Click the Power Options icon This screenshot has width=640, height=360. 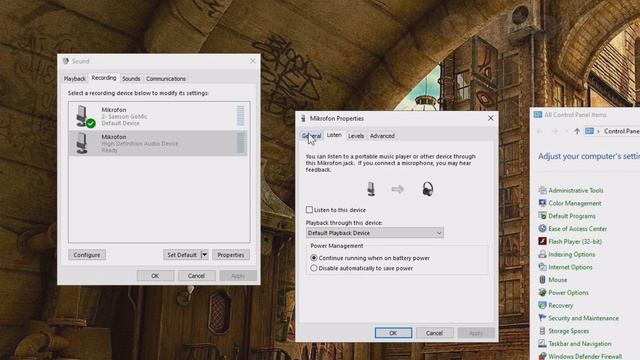(x=542, y=292)
